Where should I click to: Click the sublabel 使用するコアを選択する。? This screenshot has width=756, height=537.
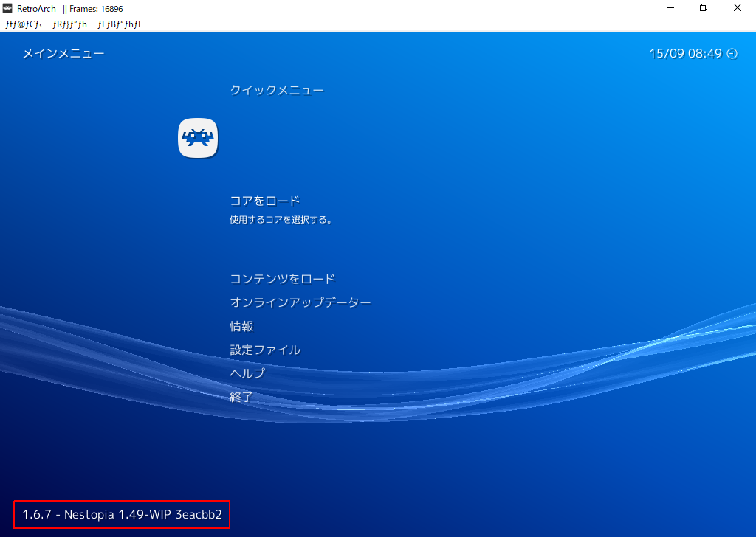[281, 220]
